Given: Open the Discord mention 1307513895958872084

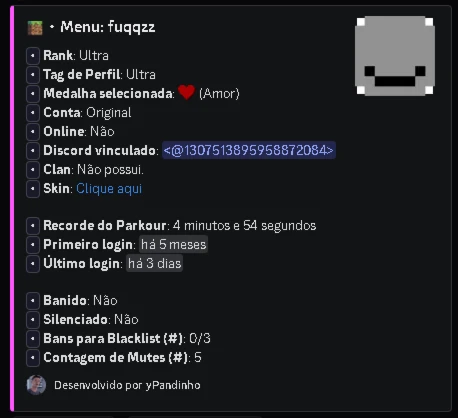Looking at the screenshot, I should click(249, 150).
